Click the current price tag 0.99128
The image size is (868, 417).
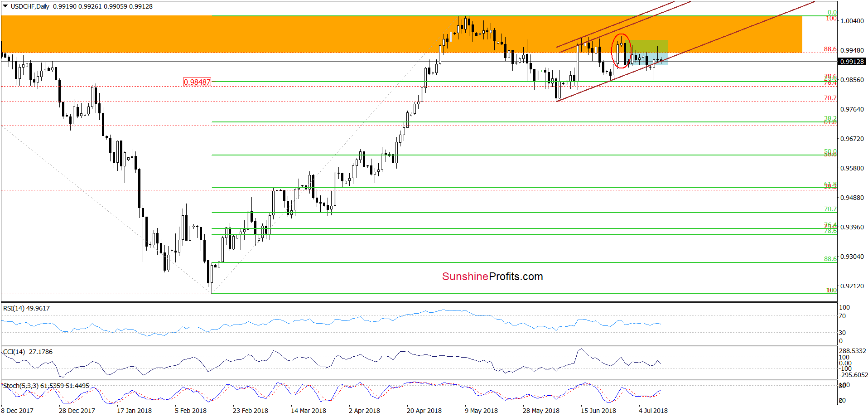point(852,62)
